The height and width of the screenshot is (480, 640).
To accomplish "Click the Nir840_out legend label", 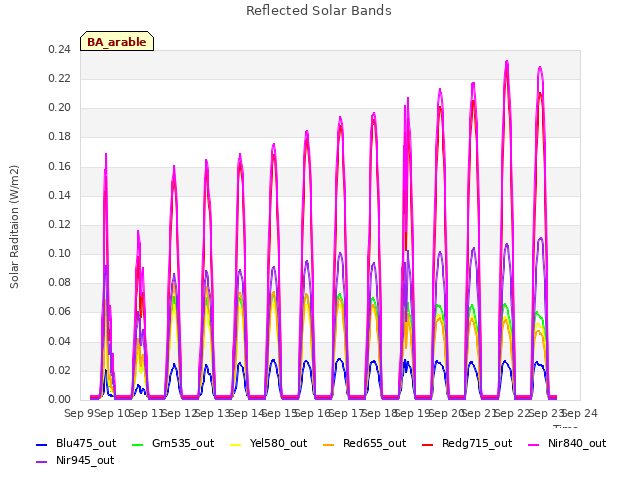I will [577, 443].
